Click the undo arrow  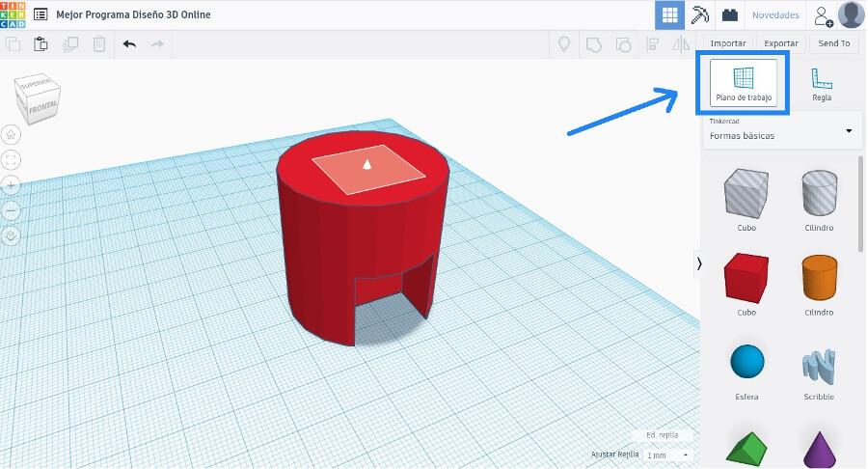pos(129,44)
